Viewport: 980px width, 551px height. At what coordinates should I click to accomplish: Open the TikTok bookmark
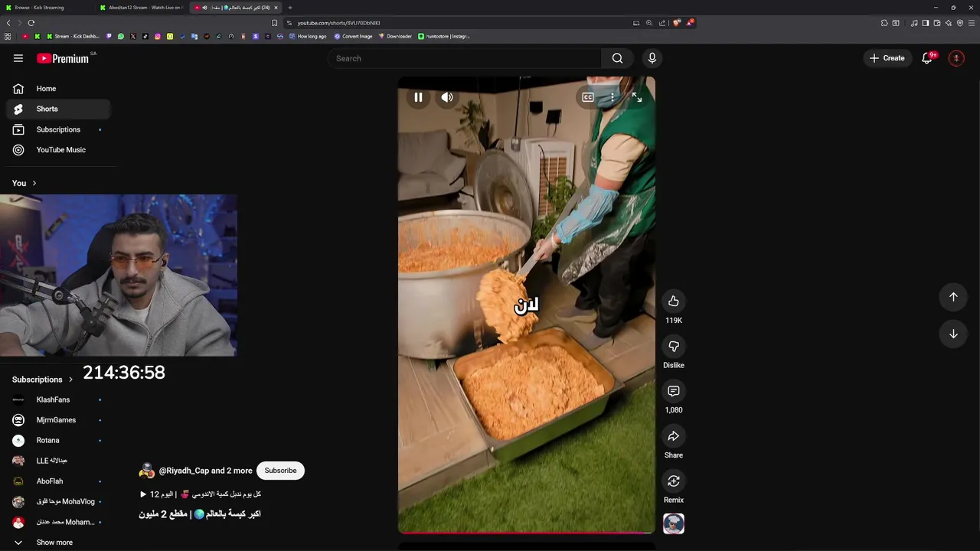pos(145,36)
